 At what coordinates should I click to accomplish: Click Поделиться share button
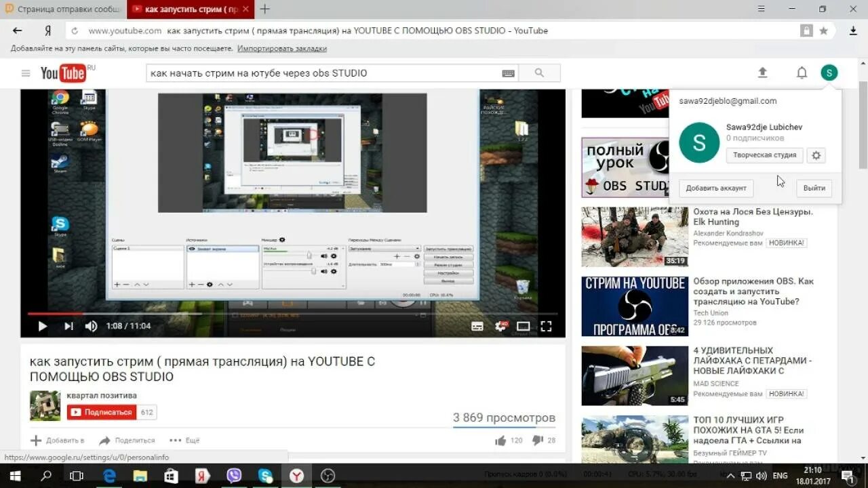(x=127, y=441)
